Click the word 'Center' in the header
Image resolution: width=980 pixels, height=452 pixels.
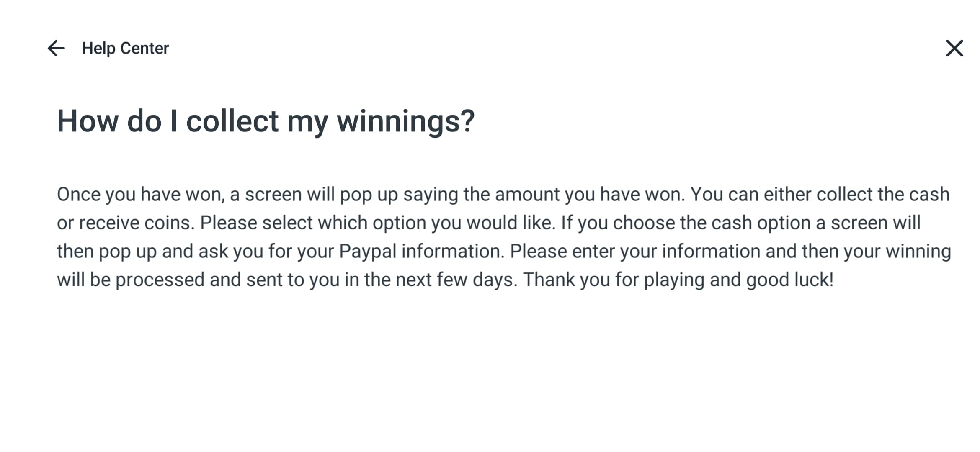point(144,49)
